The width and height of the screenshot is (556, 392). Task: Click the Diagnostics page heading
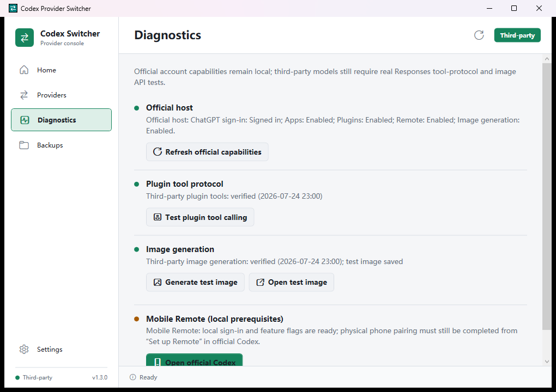(x=167, y=35)
